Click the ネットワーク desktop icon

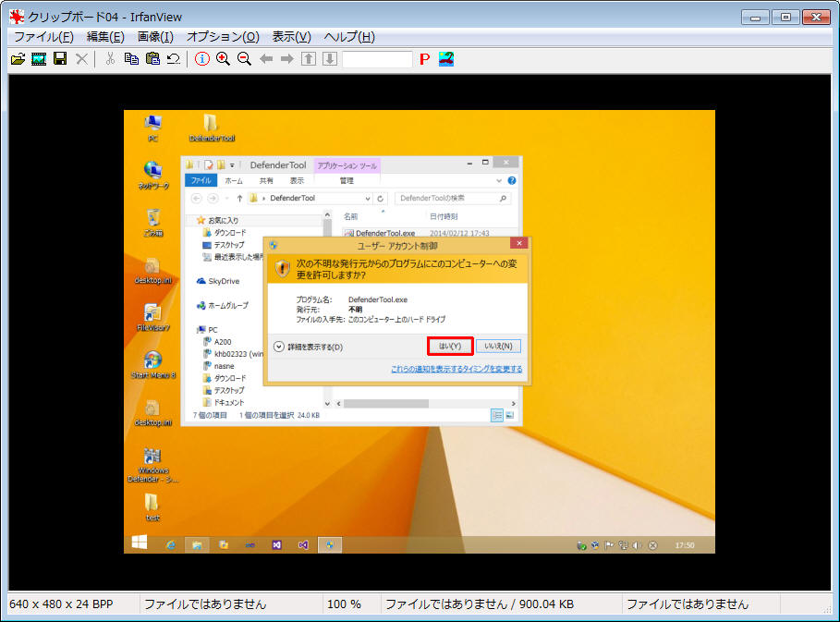[x=153, y=176]
